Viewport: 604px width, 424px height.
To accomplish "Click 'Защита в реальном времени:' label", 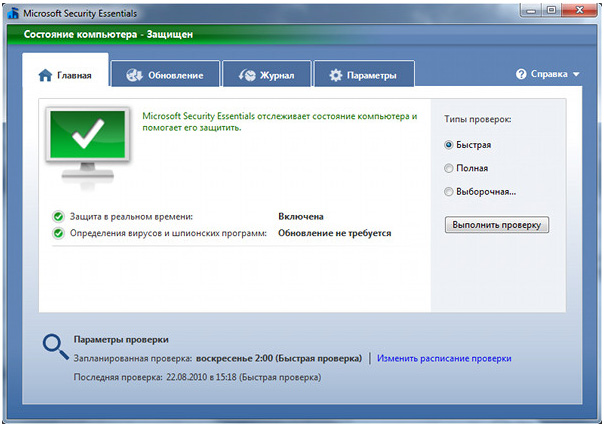I will [x=131, y=216].
